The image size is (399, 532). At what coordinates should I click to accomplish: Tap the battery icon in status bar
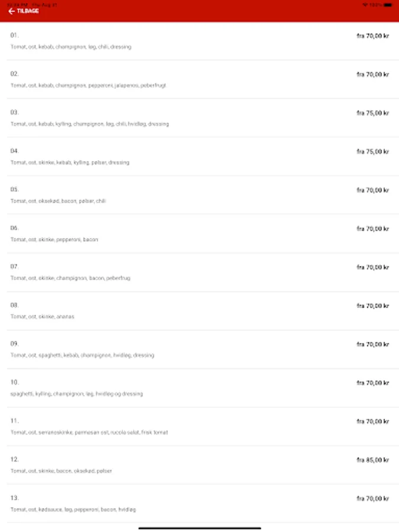(x=387, y=4)
